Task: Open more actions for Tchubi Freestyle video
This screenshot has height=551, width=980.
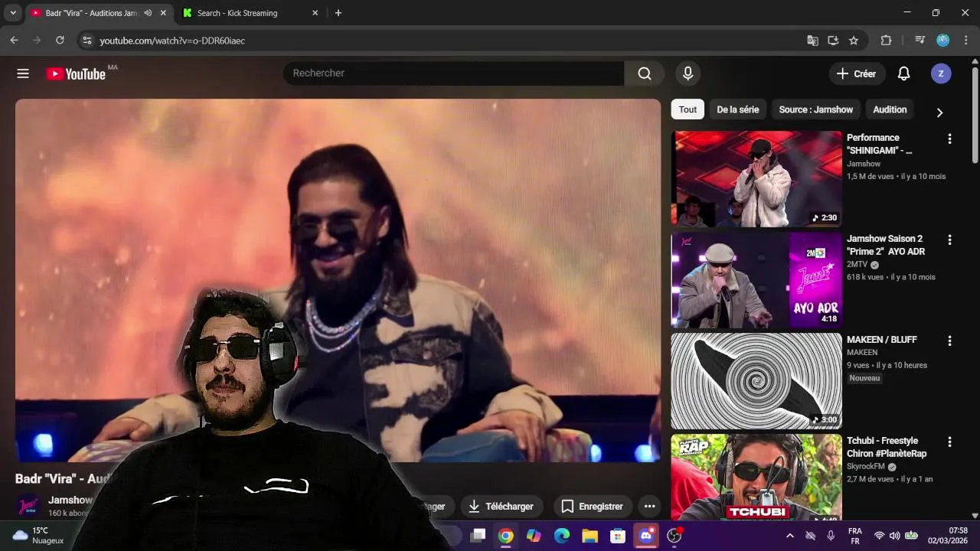Action: click(x=949, y=442)
